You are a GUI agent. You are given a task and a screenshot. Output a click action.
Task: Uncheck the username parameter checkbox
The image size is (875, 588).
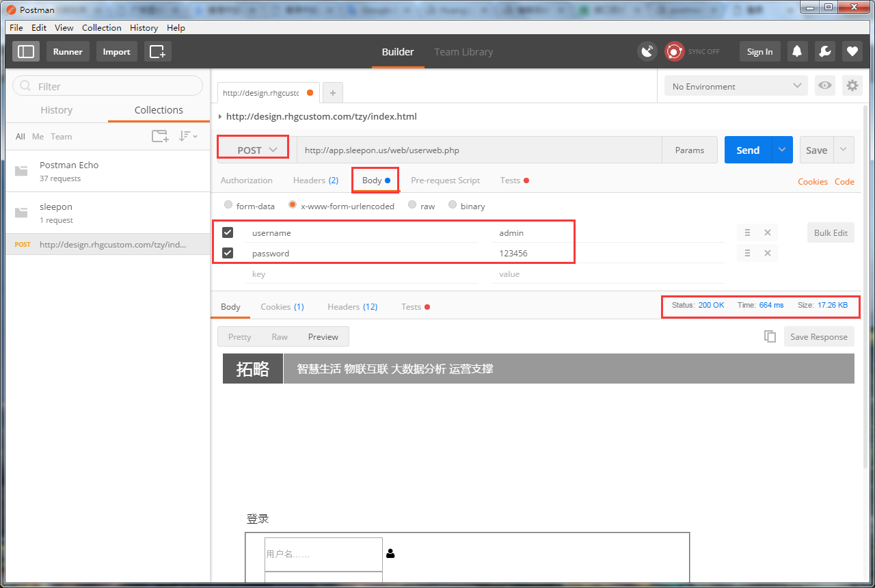[228, 232]
